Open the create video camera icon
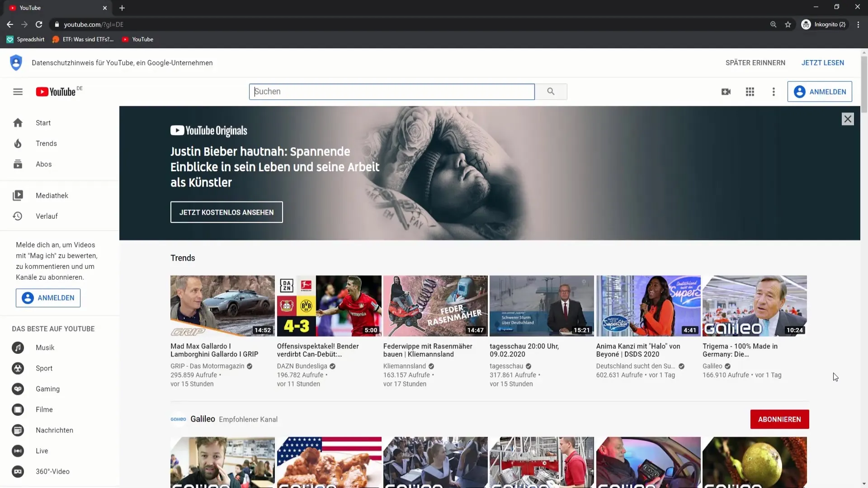This screenshot has height=488, width=868. tap(726, 92)
